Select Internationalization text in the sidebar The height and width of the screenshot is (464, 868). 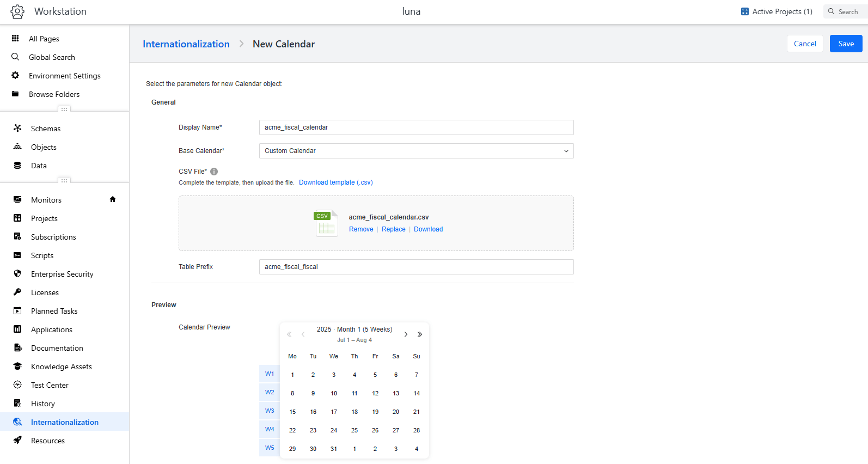65,422
